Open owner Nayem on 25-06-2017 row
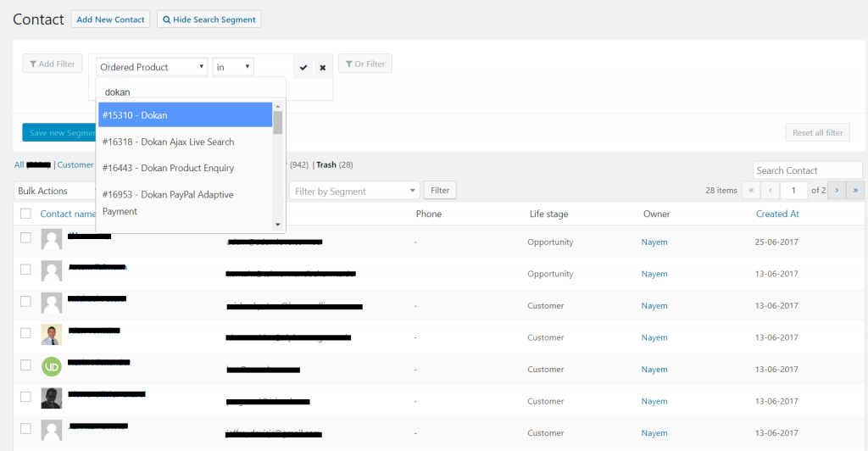868x451 pixels. click(x=654, y=242)
